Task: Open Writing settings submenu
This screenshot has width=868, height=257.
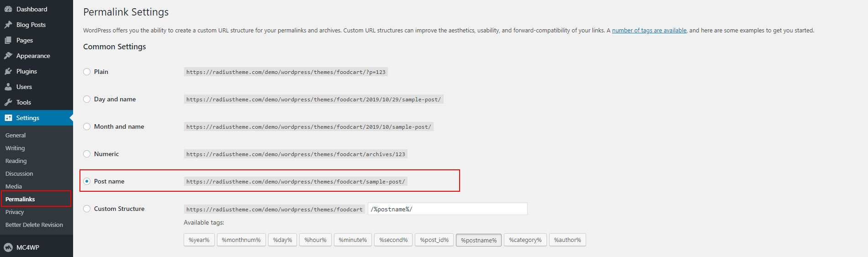Action: coord(15,148)
